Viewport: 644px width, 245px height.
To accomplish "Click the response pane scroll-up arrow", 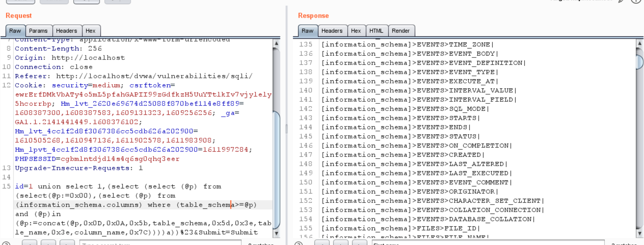I will (x=640, y=43).
